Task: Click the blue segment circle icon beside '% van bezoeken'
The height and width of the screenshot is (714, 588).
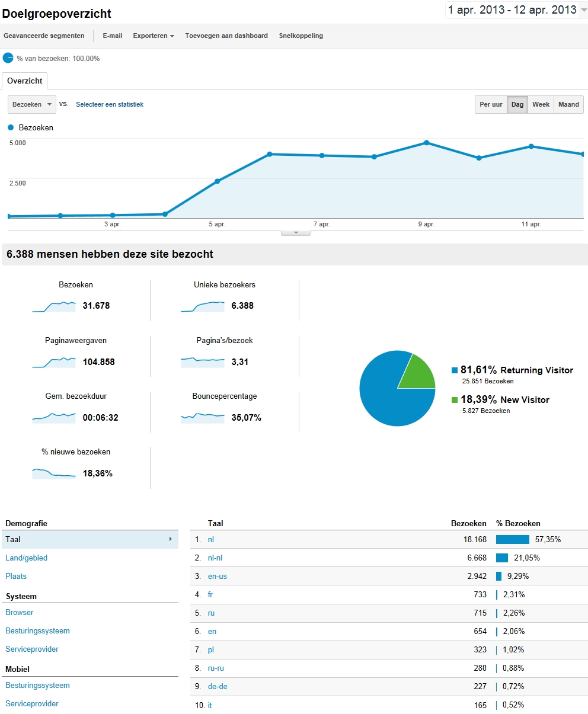Action: [x=8, y=58]
